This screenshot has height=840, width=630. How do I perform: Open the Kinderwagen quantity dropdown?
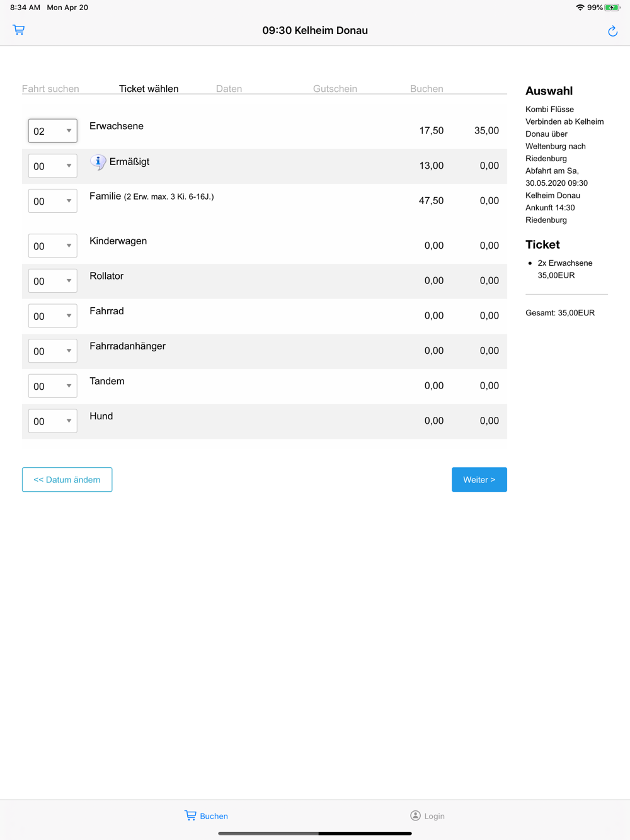click(x=52, y=246)
